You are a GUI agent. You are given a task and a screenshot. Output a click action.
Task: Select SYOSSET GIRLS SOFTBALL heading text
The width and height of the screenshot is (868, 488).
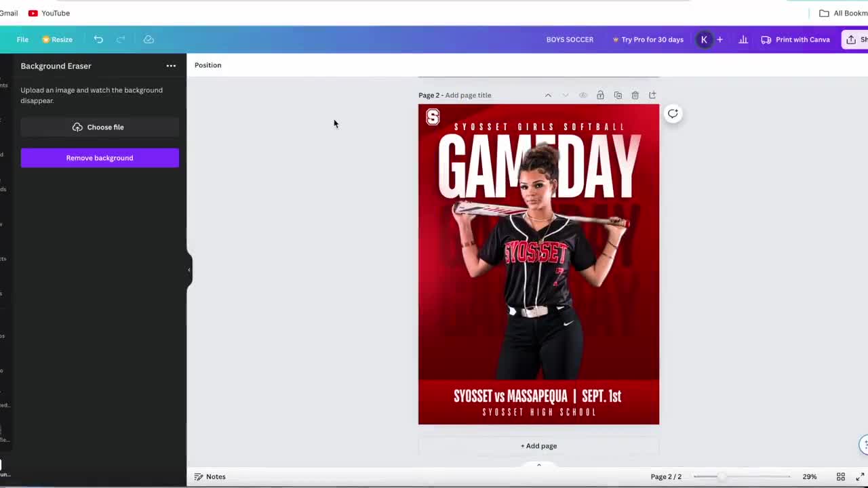pos(539,127)
